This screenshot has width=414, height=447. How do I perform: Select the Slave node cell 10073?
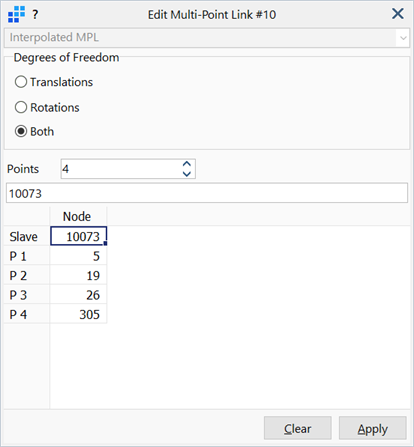click(x=78, y=236)
